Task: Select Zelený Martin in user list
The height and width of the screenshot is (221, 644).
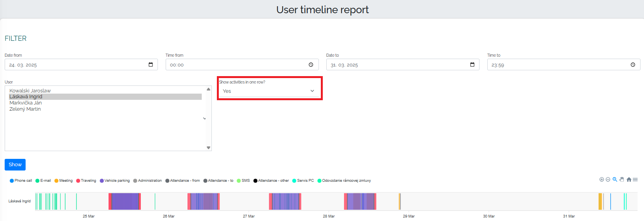Action: (25, 109)
